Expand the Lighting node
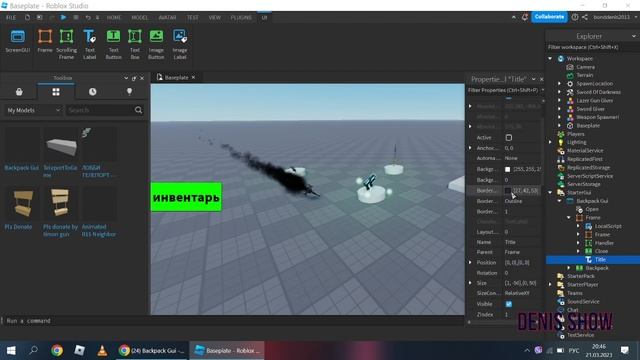The height and width of the screenshot is (360, 640). click(x=550, y=142)
